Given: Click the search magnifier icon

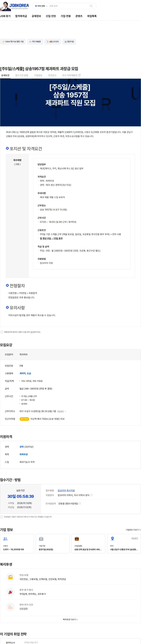Looking at the screenshot, I should point(91,6).
